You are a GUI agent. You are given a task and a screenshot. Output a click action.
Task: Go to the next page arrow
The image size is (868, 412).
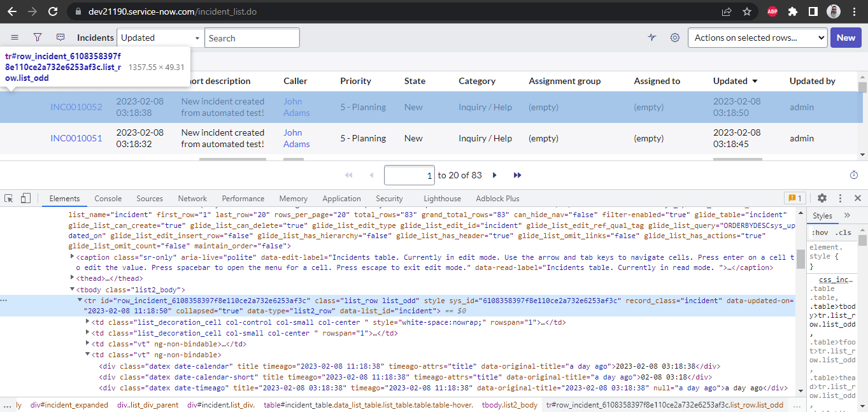[495, 175]
